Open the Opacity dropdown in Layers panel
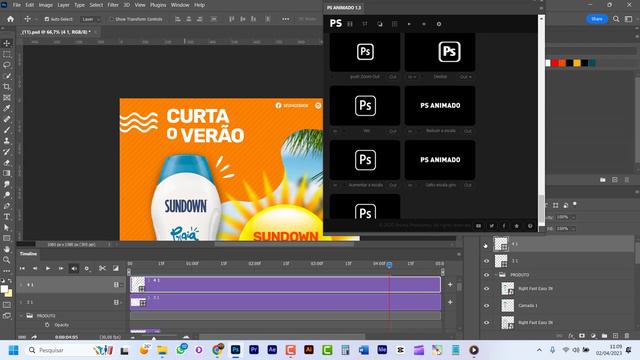This screenshot has height=360, width=640. 573,217
